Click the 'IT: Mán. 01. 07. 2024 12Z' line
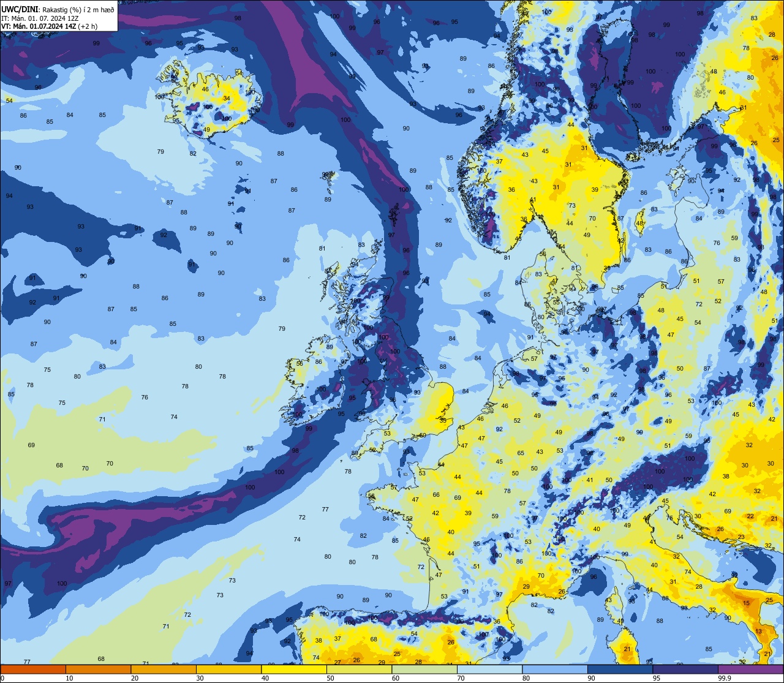Viewport: 784px width, 683px height. (x=40, y=18)
